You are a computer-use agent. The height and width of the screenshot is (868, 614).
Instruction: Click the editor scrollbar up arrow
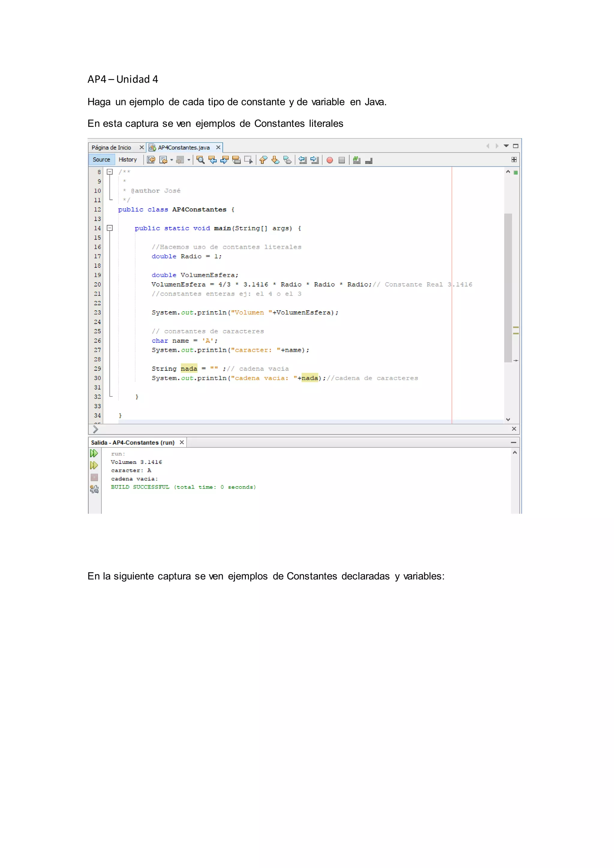pyautogui.click(x=508, y=172)
